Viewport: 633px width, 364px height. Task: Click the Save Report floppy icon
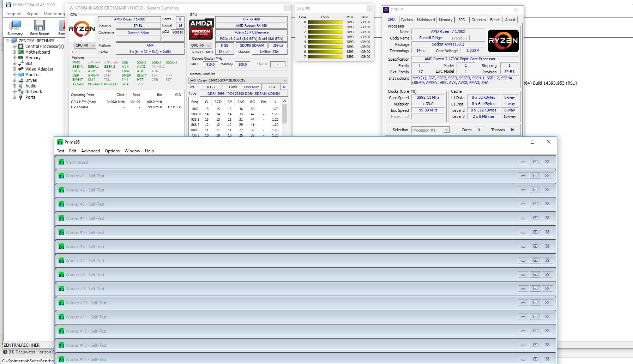click(x=40, y=25)
